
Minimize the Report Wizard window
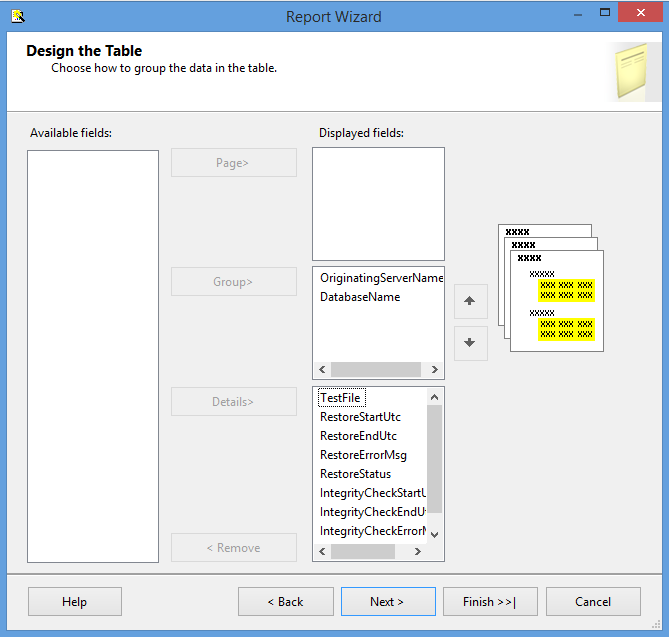pyautogui.click(x=578, y=15)
